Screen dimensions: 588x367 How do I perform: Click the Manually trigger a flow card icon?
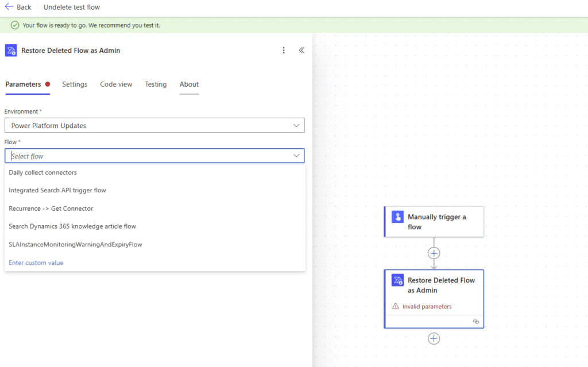pos(397,217)
